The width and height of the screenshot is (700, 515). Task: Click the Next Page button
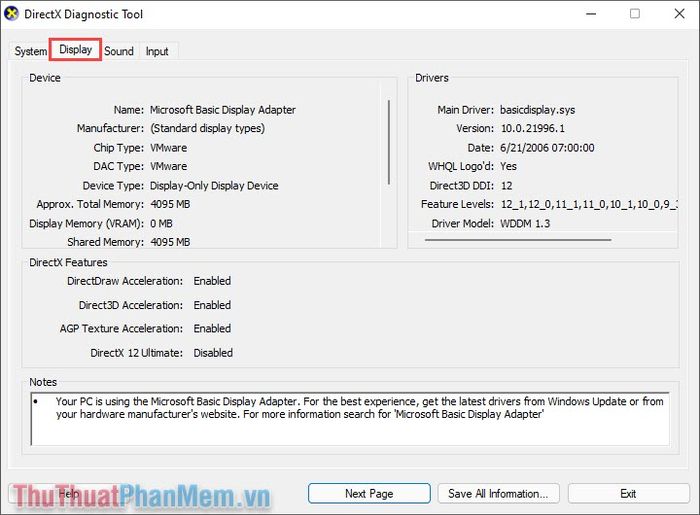coord(369,494)
